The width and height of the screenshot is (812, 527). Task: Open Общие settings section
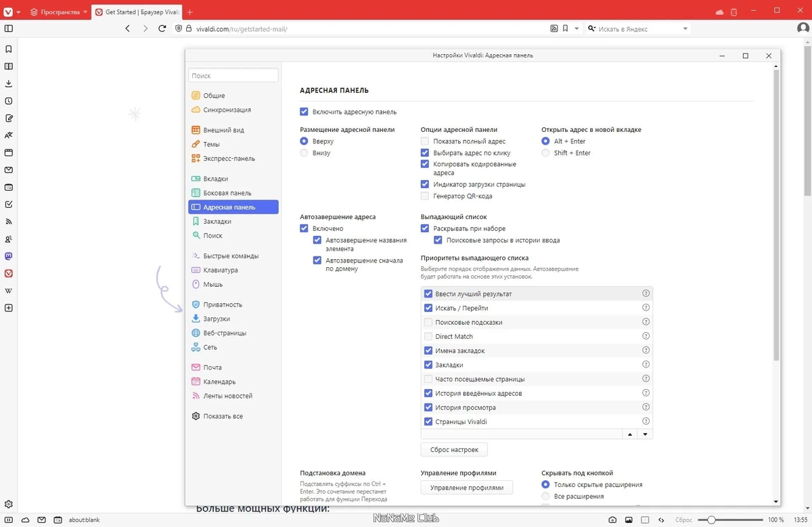coord(233,95)
